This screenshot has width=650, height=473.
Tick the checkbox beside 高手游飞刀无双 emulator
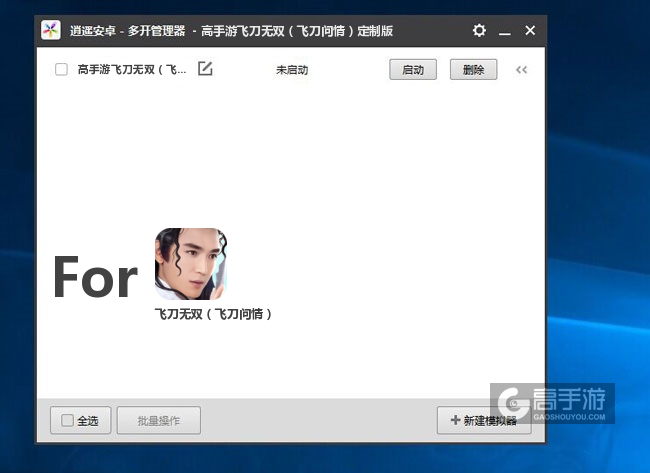pyautogui.click(x=61, y=69)
